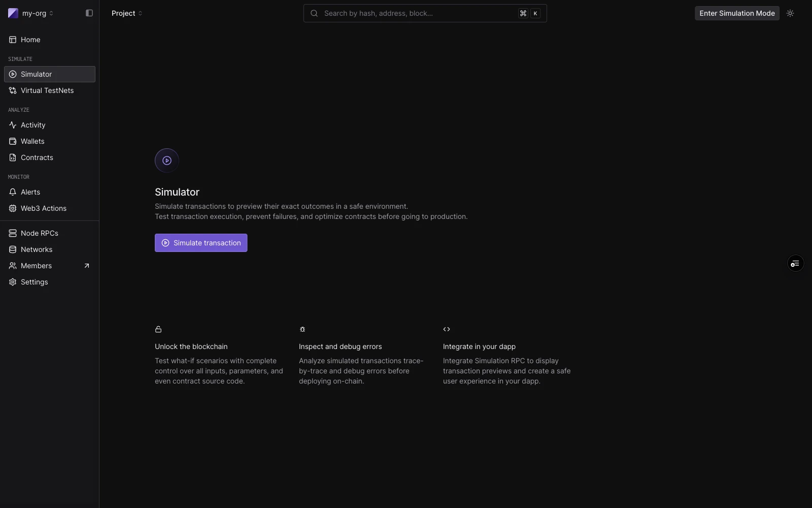
Task: Click 'Integrate in your dapp' heading
Action: tap(479, 346)
